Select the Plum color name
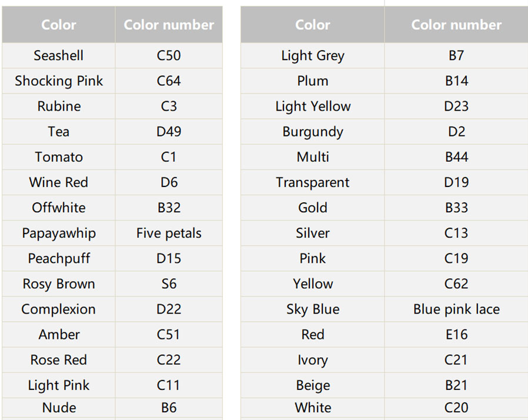 click(x=313, y=81)
